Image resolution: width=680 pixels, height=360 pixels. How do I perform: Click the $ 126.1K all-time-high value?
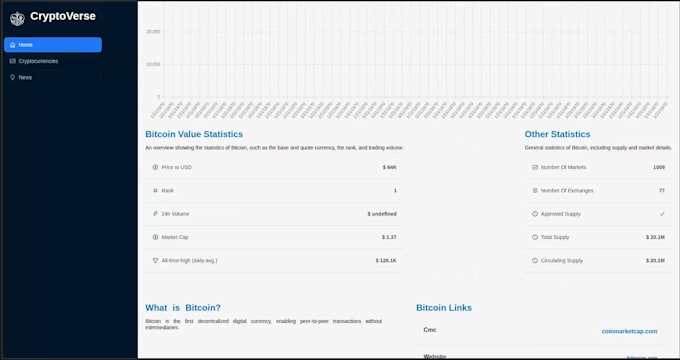click(x=386, y=261)
